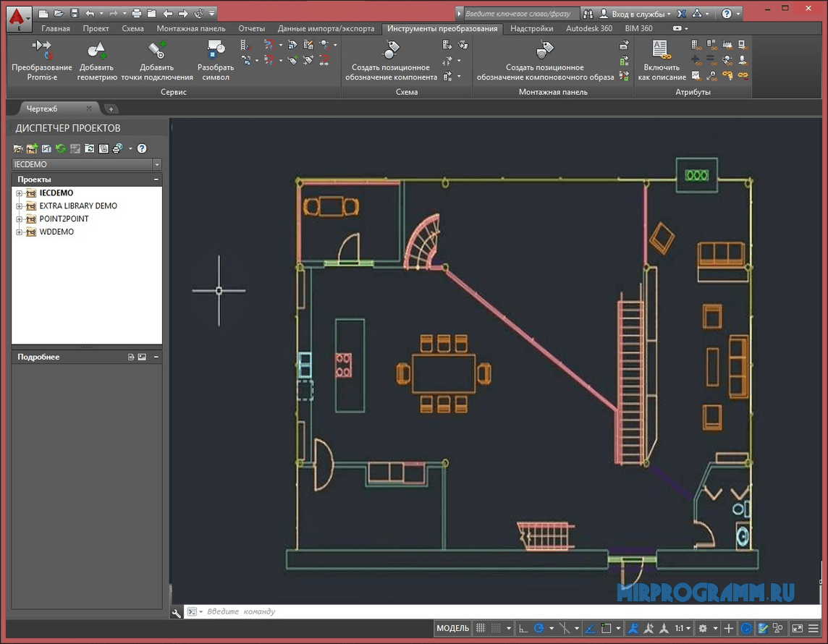Select the Добавить геометрию tool
Viewport: 828px width, 644px height.
click(97, 51)
